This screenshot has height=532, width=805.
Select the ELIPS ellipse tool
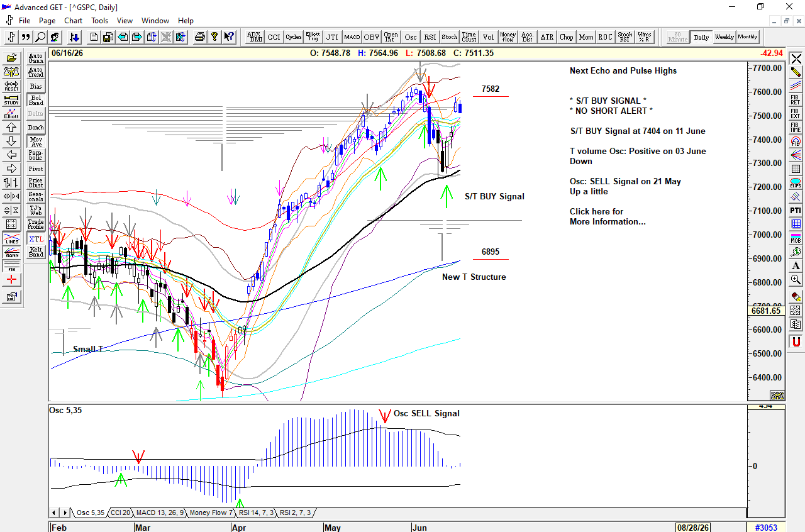click(796, 182)
